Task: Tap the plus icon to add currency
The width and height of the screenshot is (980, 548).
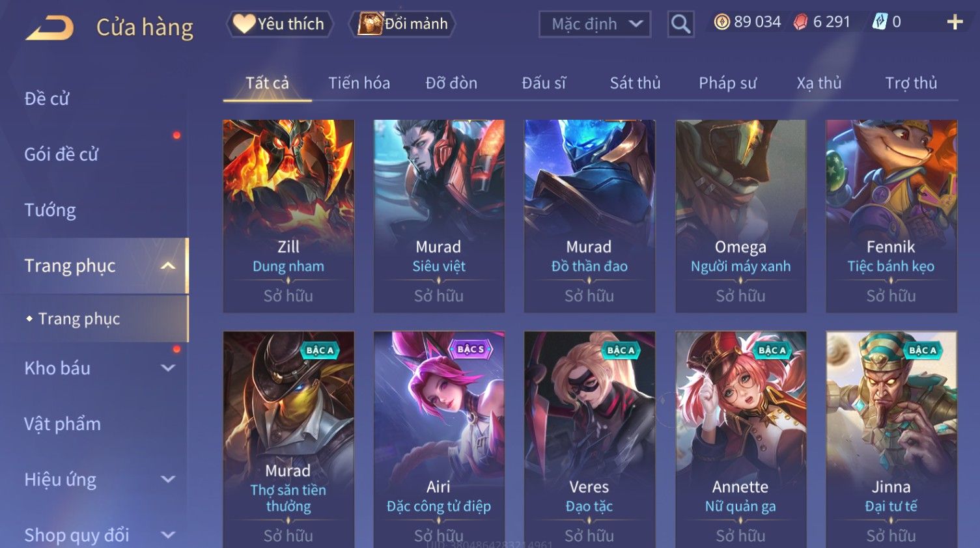Action: click(955, 22)
